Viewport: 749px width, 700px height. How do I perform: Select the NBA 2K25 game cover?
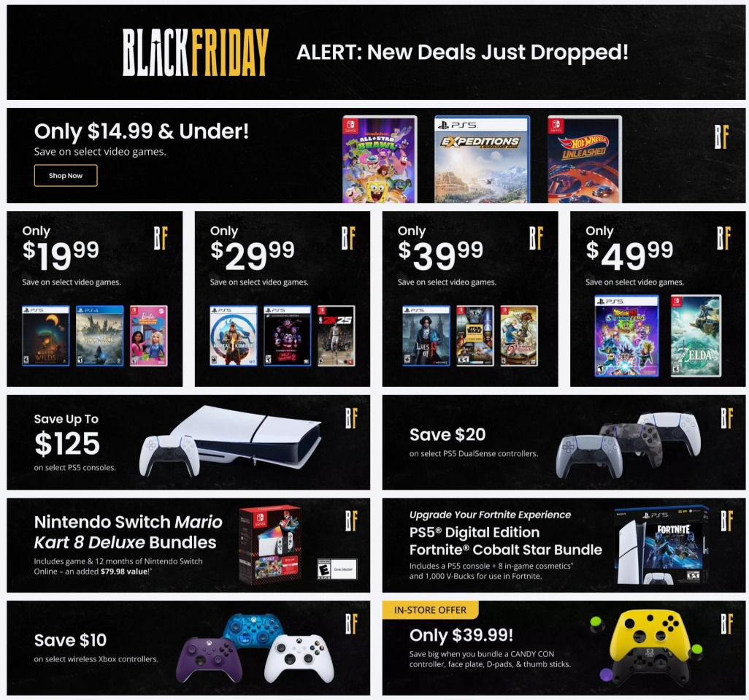tap(334, 336)
